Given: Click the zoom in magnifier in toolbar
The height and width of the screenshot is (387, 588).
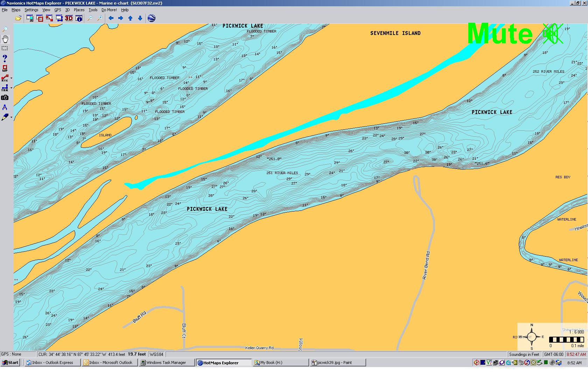Looking at the screenshot, I should pyautogui.click(x=100, y=18).
